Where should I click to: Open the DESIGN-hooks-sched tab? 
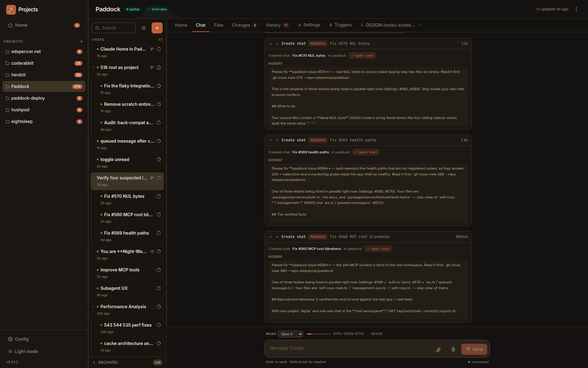pos(387,25)
